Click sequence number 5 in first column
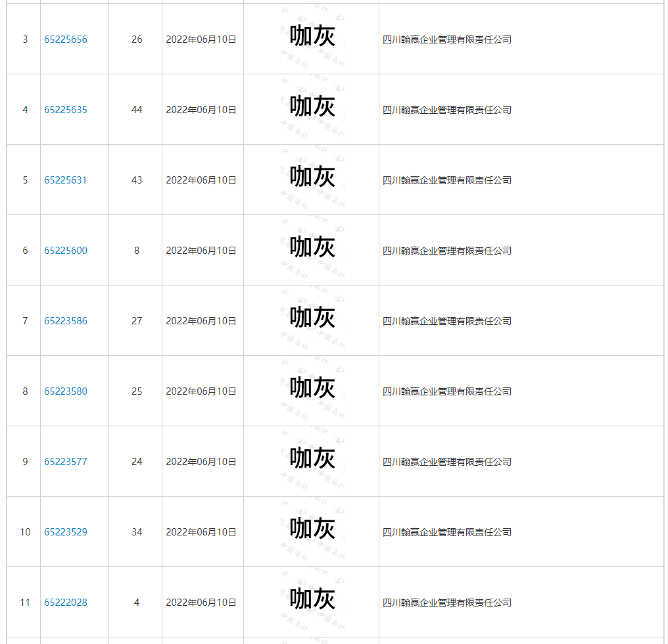Viewport: 668px width, 644px height. click(25, 180)
